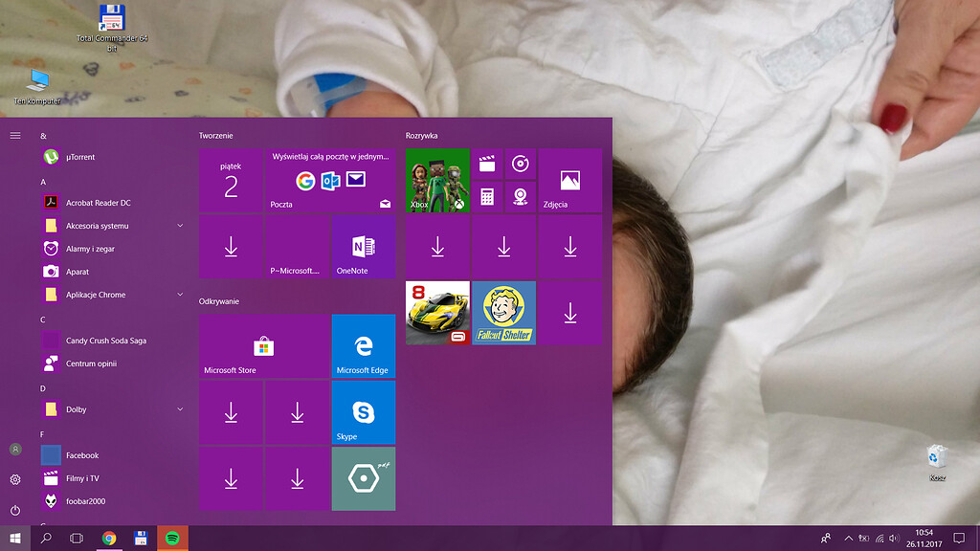Open the Zdjęcia photos tile
Viewport: 980px width, 551px height.
[569, 180]
